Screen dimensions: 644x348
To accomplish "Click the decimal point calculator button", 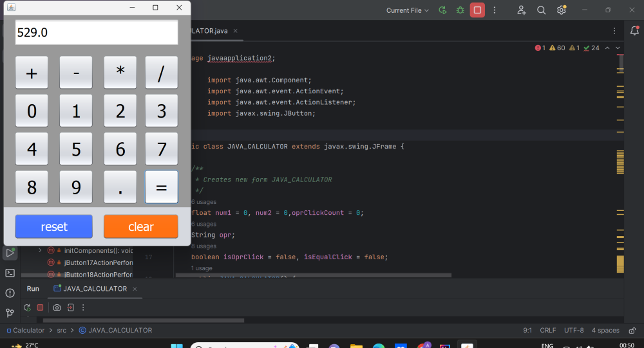I will (x=120, y=187).
